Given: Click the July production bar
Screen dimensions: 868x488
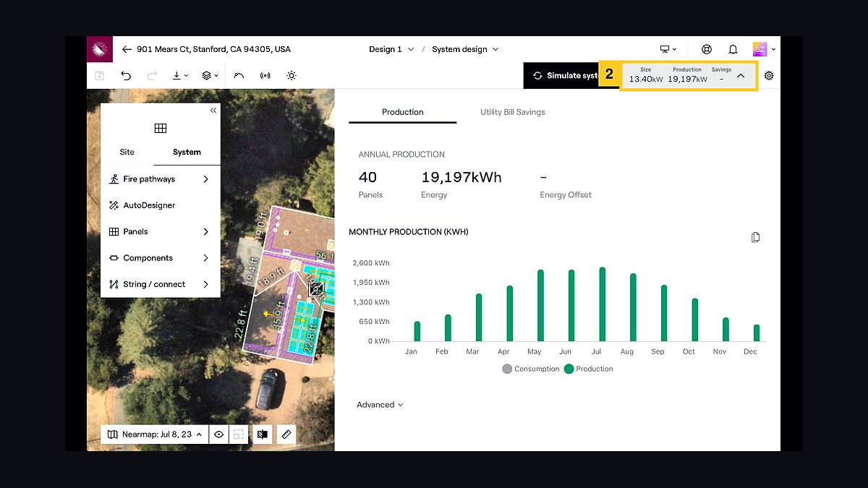Looking at the screenshot, I should click(x=602, y=304).
